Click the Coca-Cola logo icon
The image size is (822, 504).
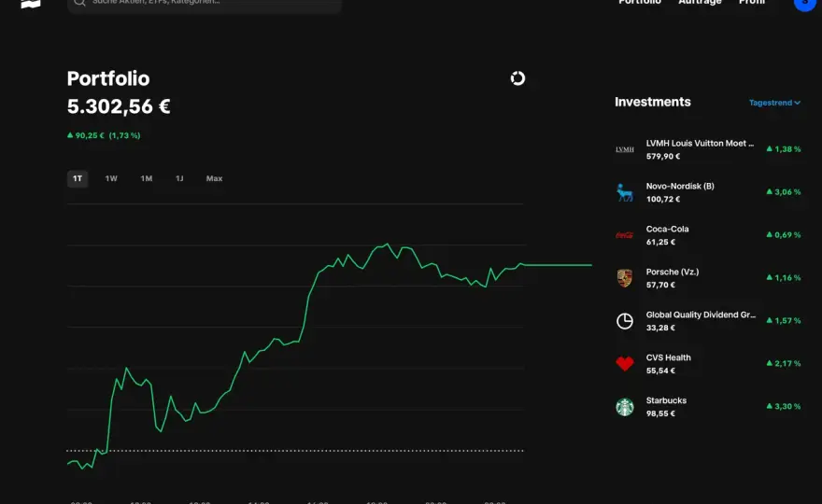624,235
